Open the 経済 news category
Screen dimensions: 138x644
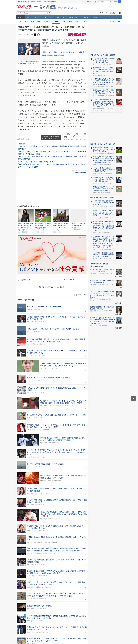pyautogui.click(x=39, y=21)
